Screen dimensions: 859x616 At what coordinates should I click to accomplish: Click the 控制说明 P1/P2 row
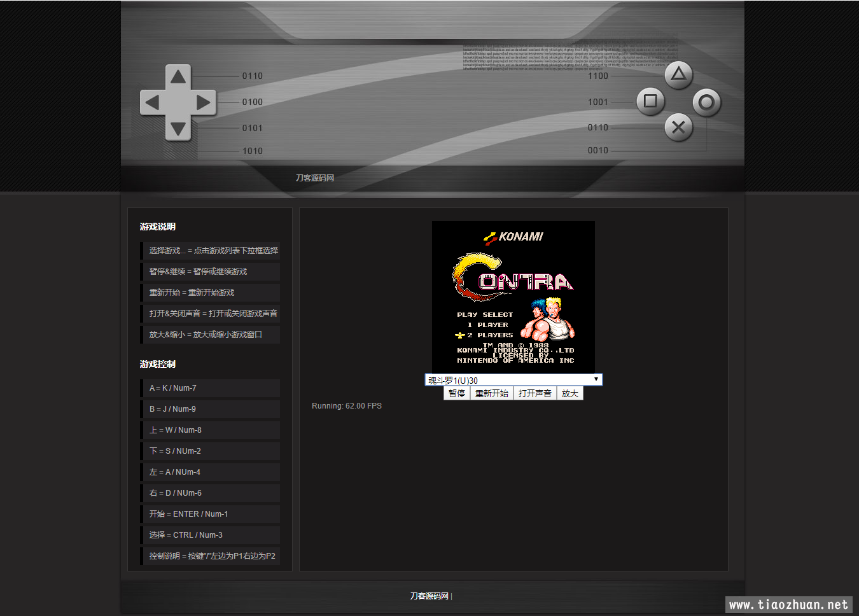pos(210,556)
